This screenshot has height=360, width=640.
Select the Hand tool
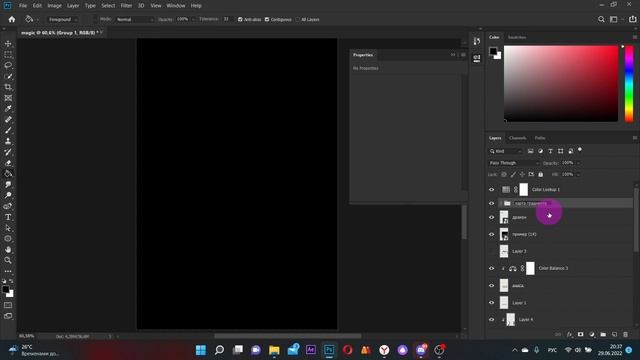(8, 249)
